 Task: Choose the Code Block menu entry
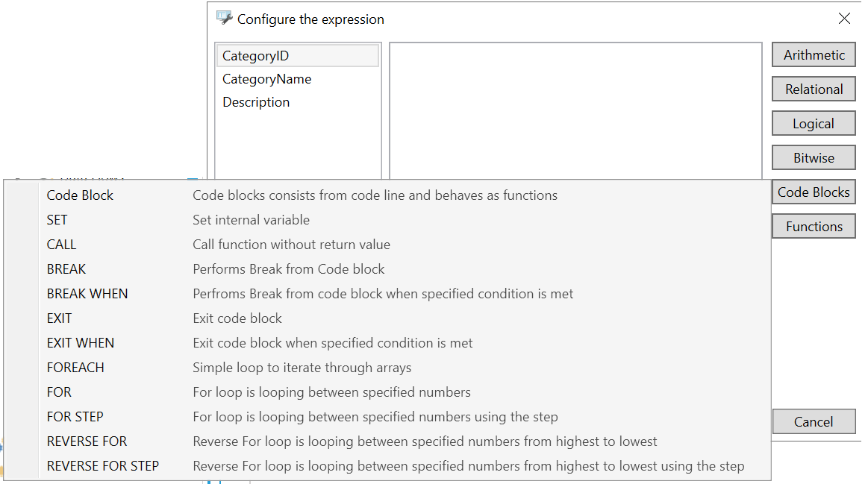point(80,195)
